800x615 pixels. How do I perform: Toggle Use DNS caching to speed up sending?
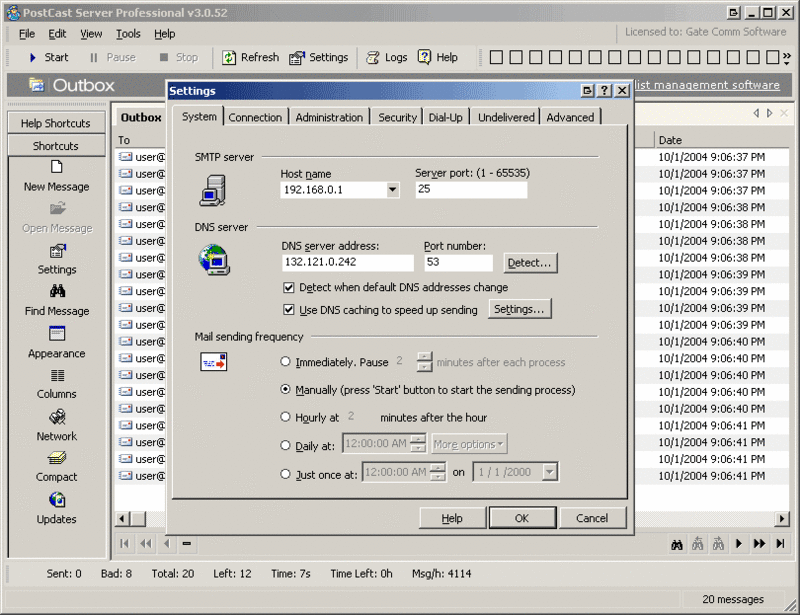click(289, 310)
